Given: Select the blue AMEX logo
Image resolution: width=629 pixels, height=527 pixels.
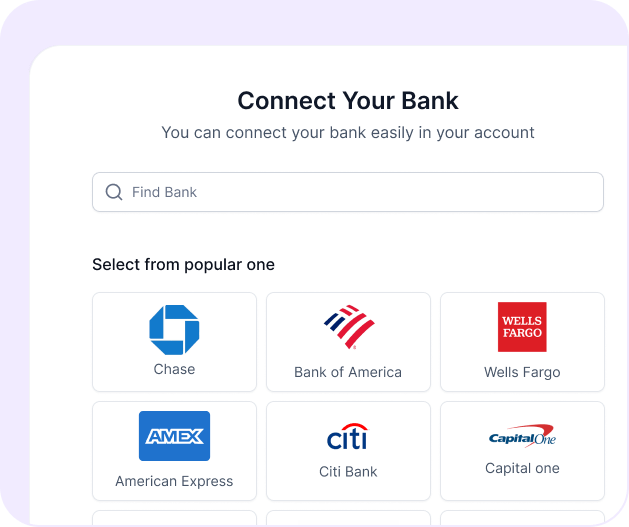Looking at the screenshot, I should [x=174, y=436].
